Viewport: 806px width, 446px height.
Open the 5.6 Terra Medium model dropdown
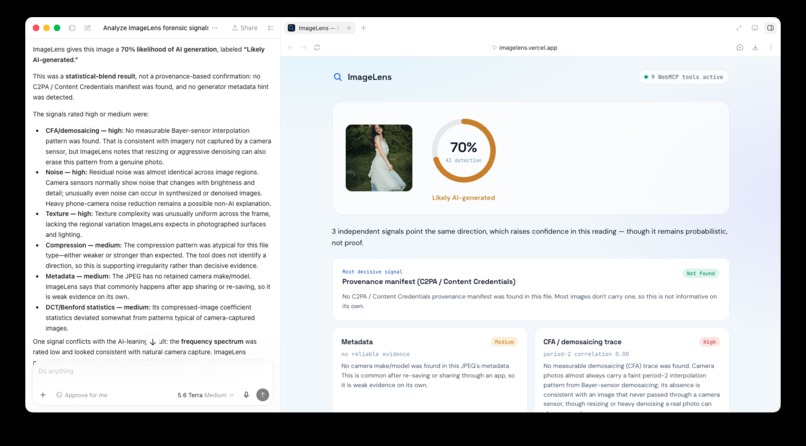click(x=206, y=395)
